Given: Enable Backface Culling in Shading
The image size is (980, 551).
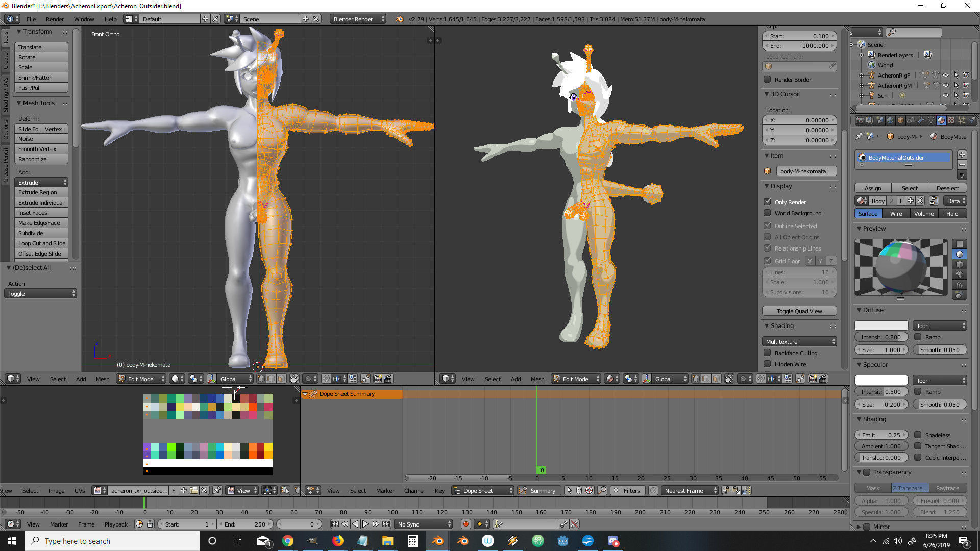Looking at the screenshot, I should (767, 353).
